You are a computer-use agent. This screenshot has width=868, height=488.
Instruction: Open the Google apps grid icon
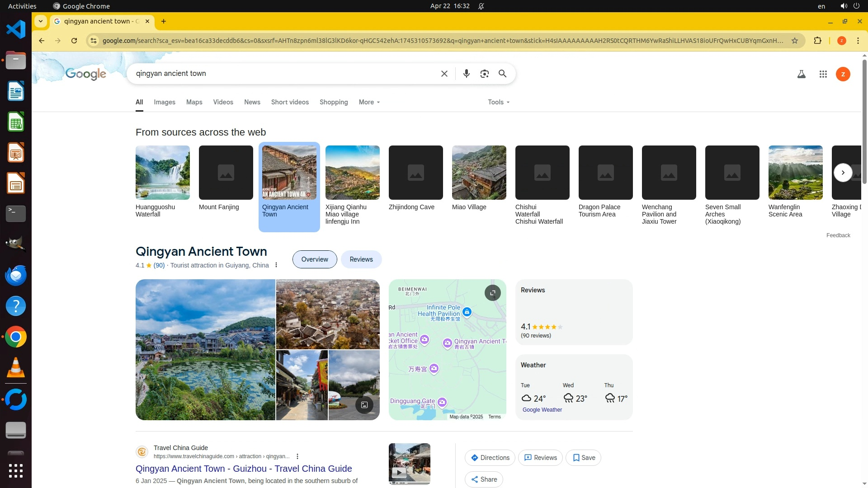[x=823, y=74]
